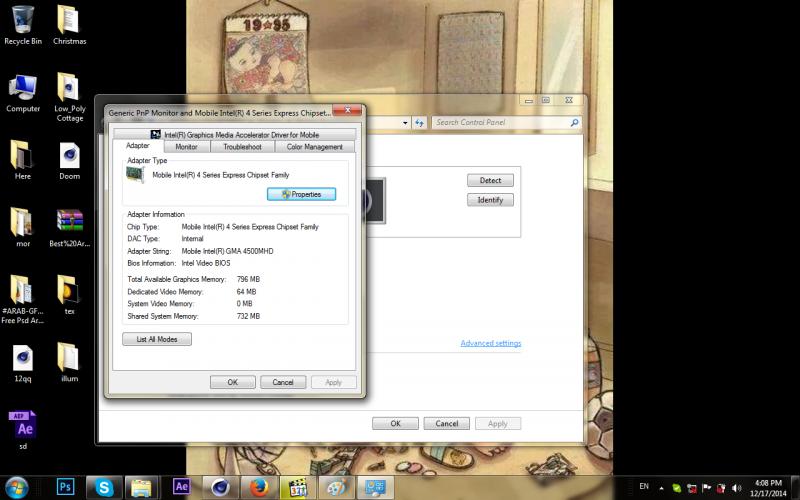Select the mor folder icon
The image size is (800, 500).
pyautogui.click(x=22, y=227)
